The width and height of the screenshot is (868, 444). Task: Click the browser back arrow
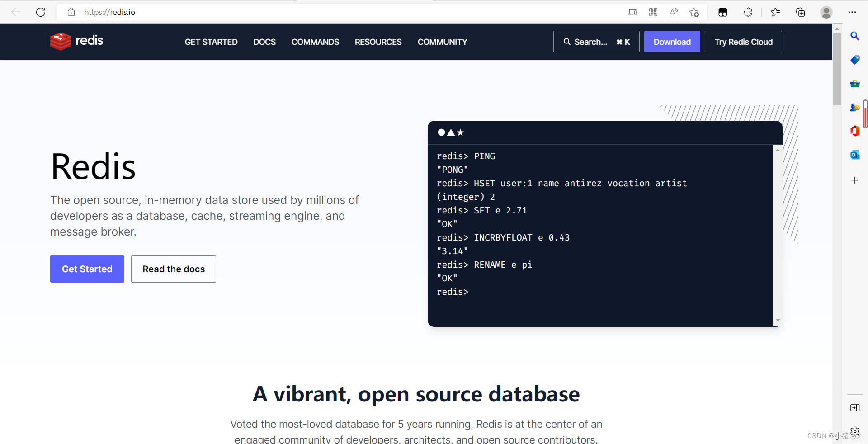pyautogui.click(x=16, y=12)
